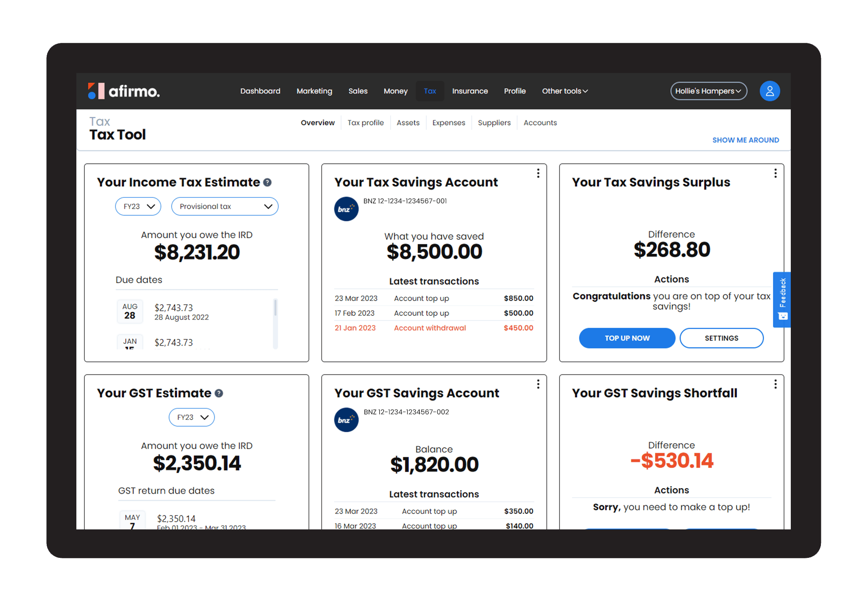Open Tax Savings Account three-dot menu

(x=538, y=173)
